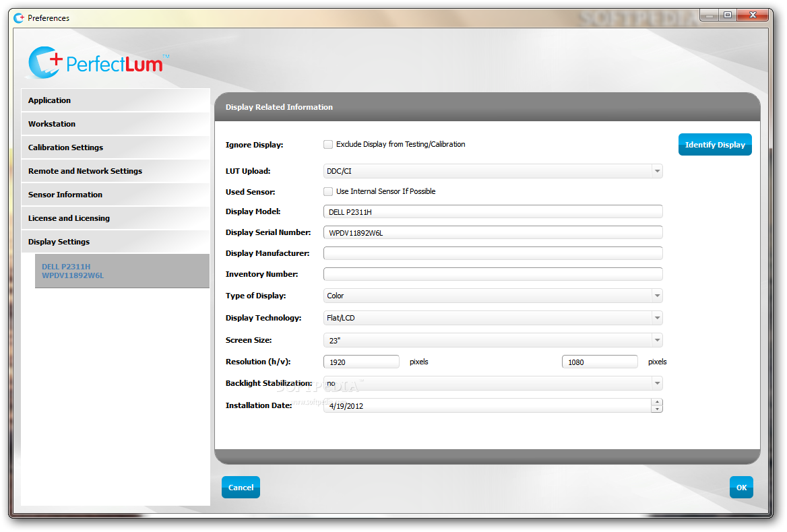Select the Display Settings section
This screenshot has height=532, width=787.
click(115, 242)
